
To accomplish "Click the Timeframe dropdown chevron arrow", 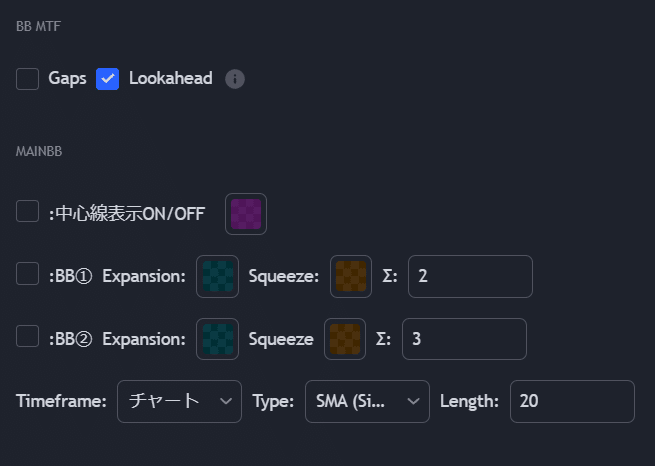I will [x=226, y=401].
